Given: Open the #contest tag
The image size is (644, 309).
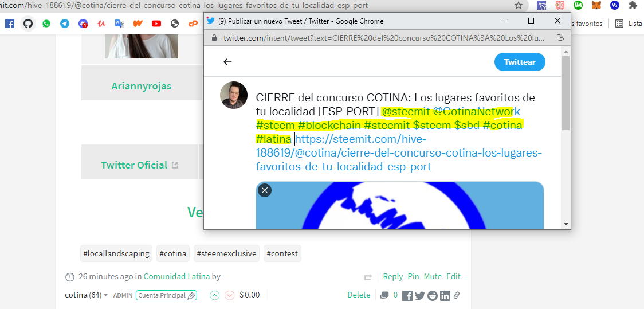Looking at the screenshot, I should pyautogui.click(x=282, y=253).
